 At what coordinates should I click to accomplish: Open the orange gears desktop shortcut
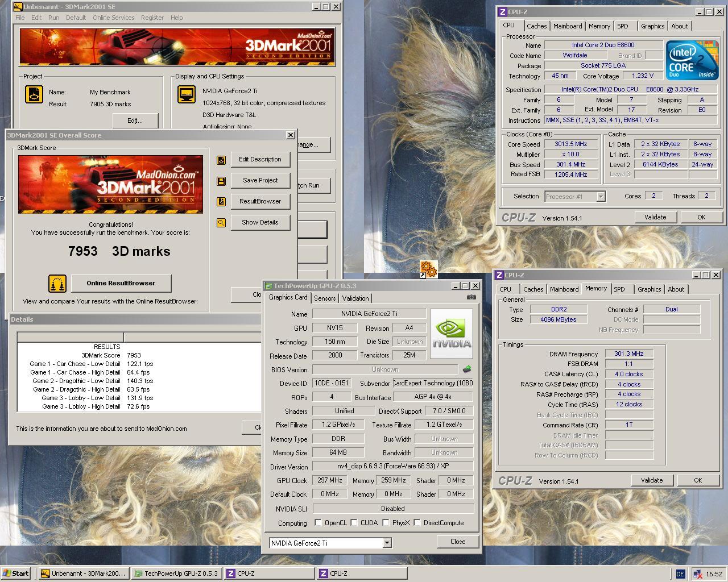point(428,269)
